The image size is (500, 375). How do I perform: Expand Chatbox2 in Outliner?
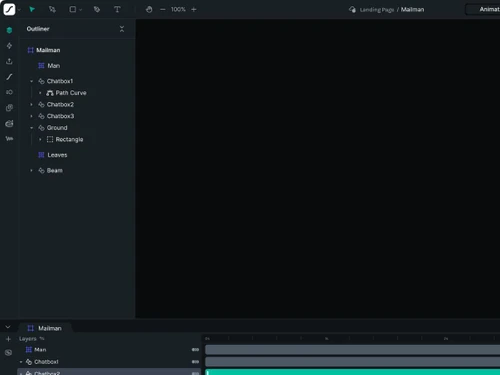32,104
